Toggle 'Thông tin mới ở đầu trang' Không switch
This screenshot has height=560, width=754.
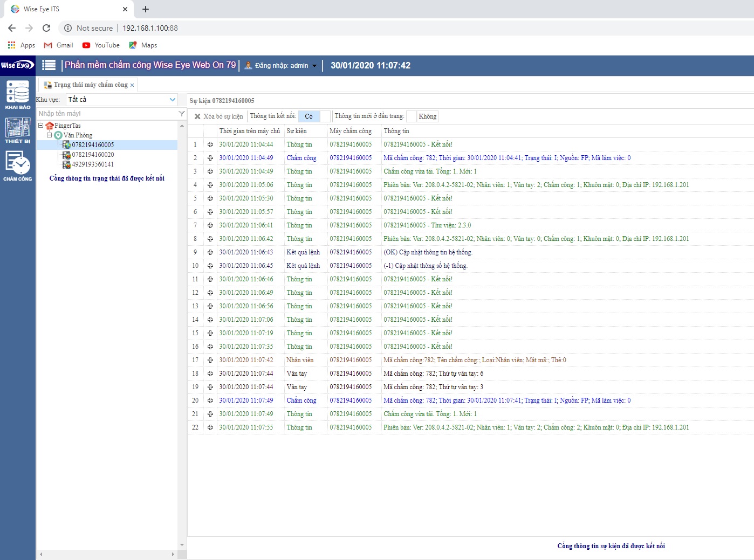(x=422, y=116)
